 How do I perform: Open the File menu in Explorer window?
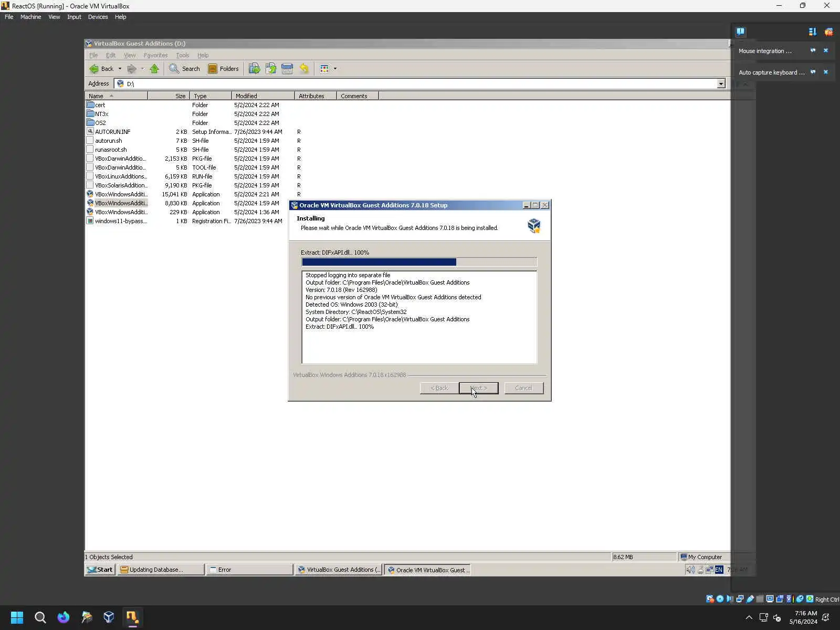coord(93,55)
